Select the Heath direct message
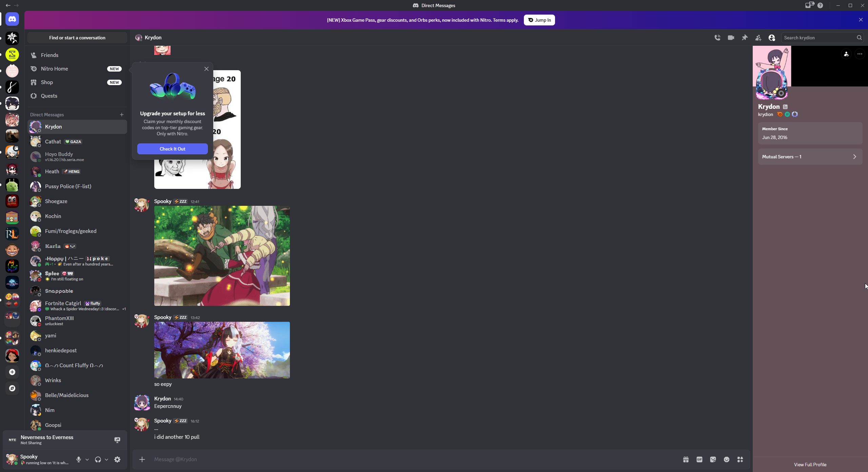This screenshot has width=868, height=472. [x=77, y=171]
